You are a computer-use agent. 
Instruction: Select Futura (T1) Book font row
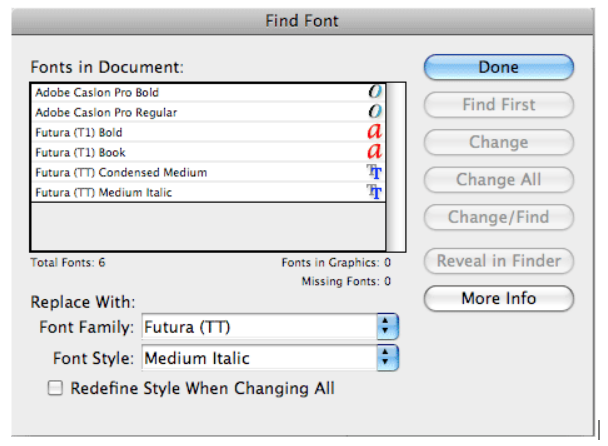[x=209, y=152]
